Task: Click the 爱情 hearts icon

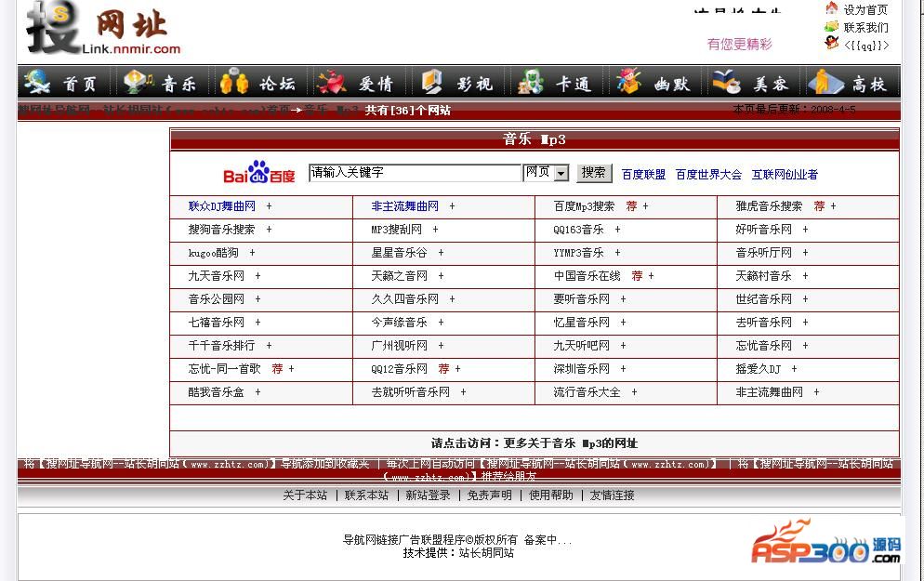Action: pyautogui.click(x=333, y=82)
